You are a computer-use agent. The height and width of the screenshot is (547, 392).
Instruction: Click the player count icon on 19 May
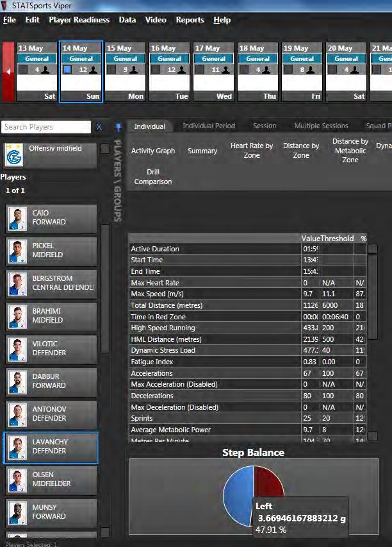pos(310,70)
